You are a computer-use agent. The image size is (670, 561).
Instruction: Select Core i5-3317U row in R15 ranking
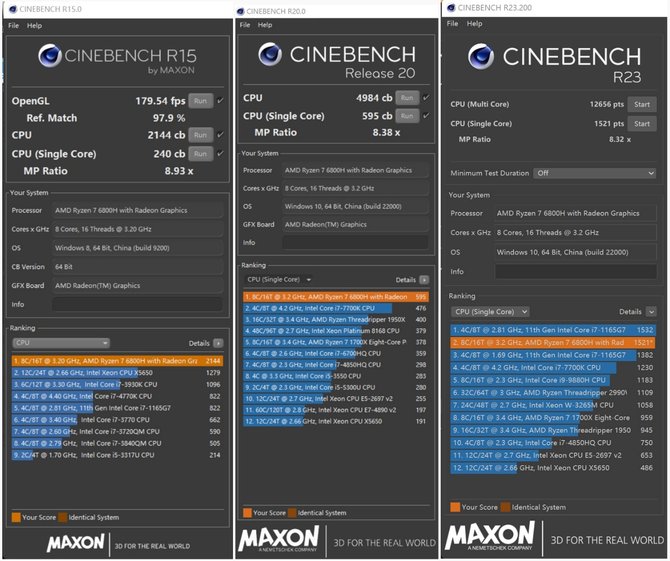118,455
